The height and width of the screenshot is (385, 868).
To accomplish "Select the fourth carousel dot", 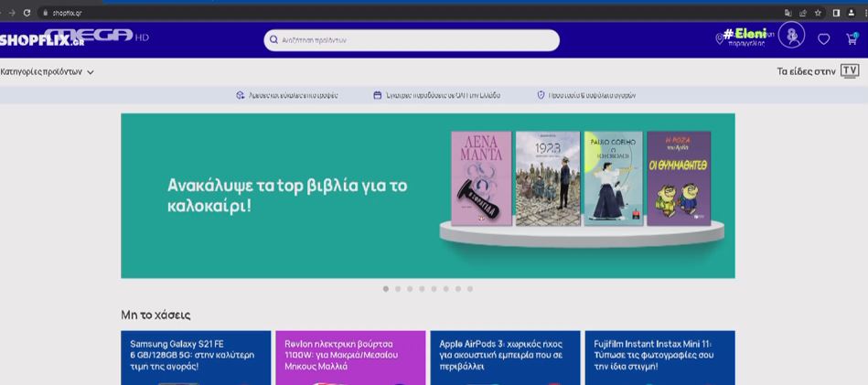I will click(x=422, y=289).
